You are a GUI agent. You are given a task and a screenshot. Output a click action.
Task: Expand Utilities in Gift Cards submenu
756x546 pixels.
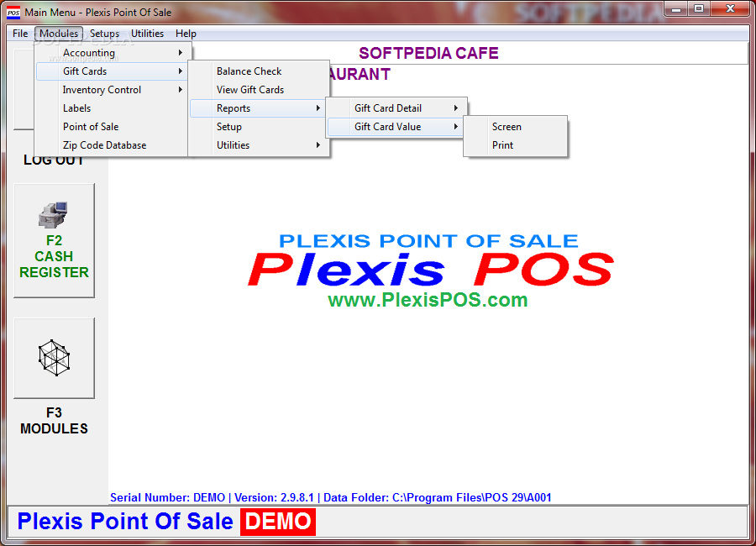[259, 145]
